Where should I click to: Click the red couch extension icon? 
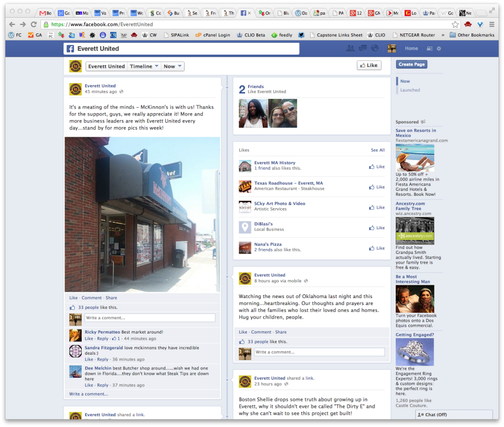[468, 25]
